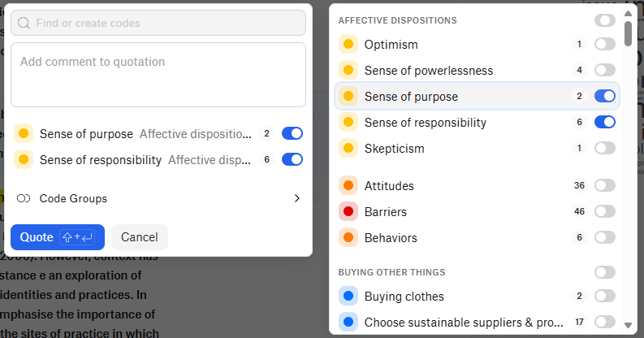Click the search magnifier icon

(24, 23)
